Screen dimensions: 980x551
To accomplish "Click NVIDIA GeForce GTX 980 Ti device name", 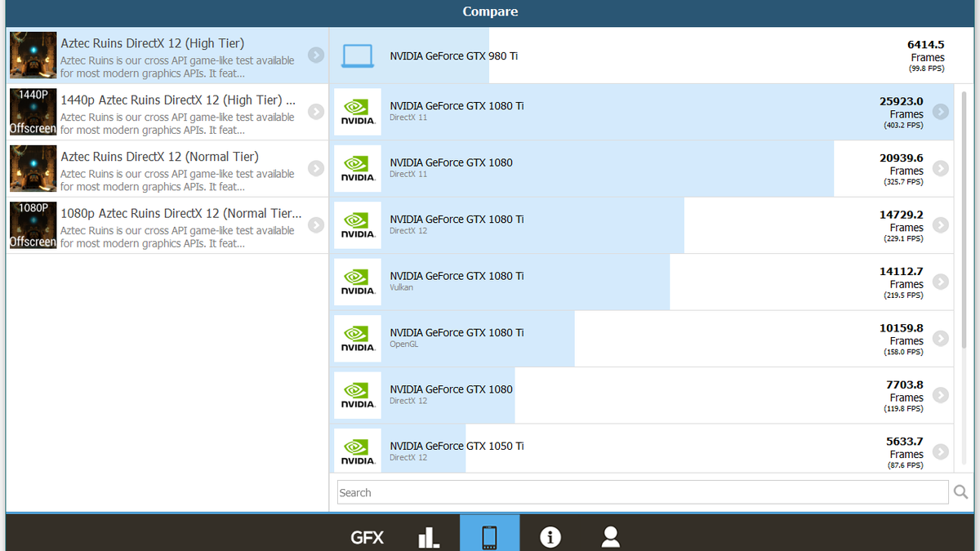I will point(454,56).
